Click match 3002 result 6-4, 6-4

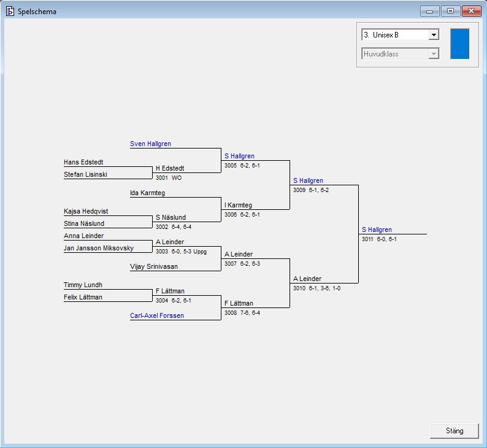pyautogui.click(x=174, y=227)
